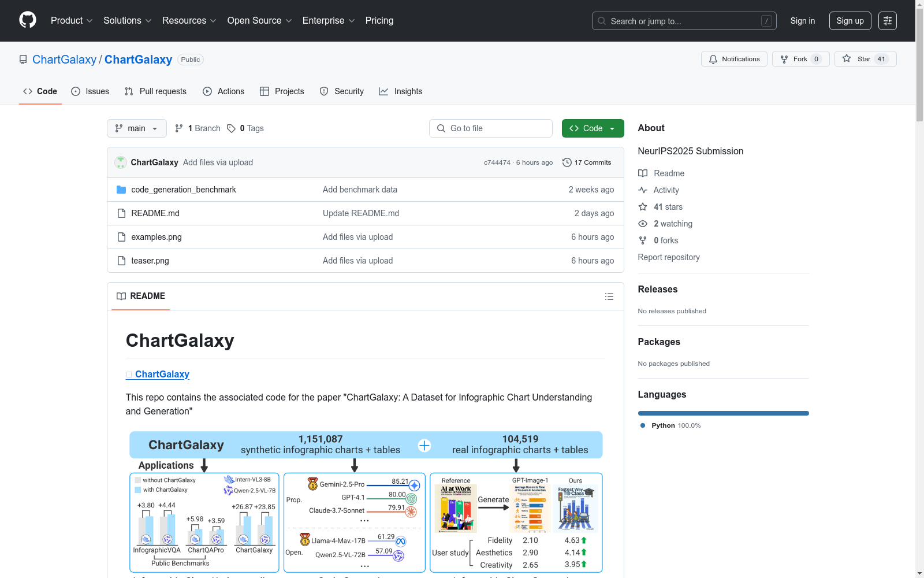Click the pulse icon beside Activity
924x578 pixels.
point(643,190)
